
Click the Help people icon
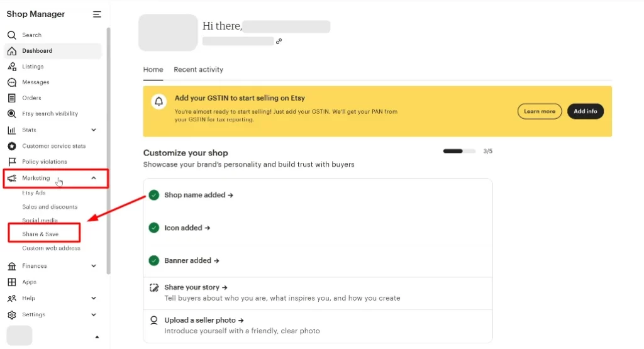point(12,299)
